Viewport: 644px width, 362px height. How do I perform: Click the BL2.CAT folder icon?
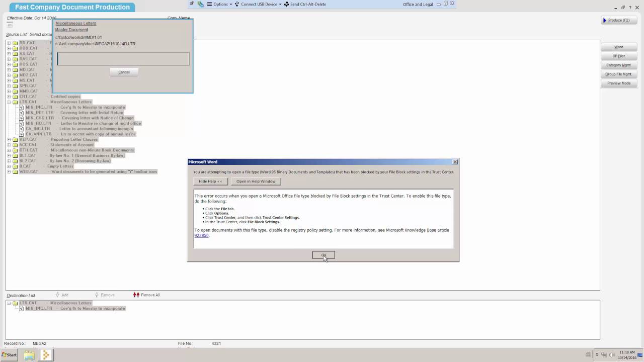tap(15, 161)
